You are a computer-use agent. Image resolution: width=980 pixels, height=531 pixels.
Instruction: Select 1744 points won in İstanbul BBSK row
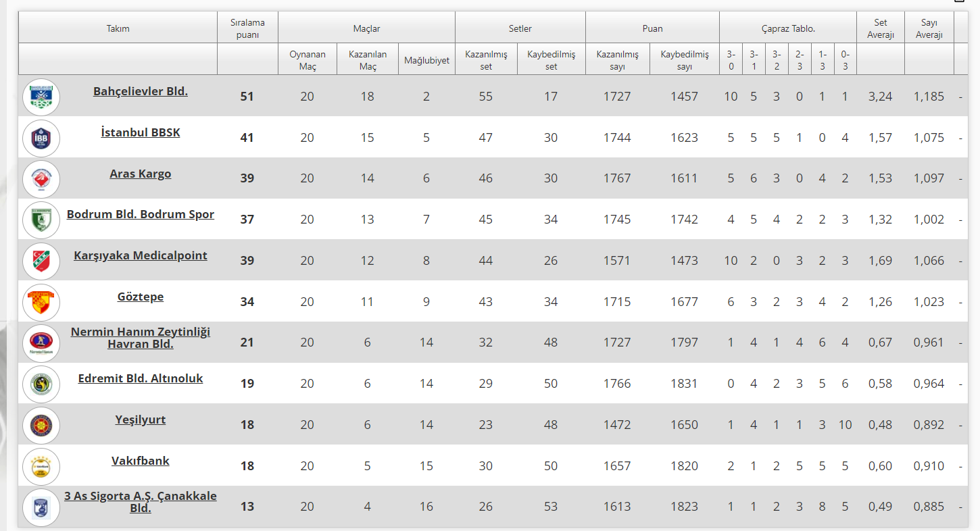tap(617, 138)
